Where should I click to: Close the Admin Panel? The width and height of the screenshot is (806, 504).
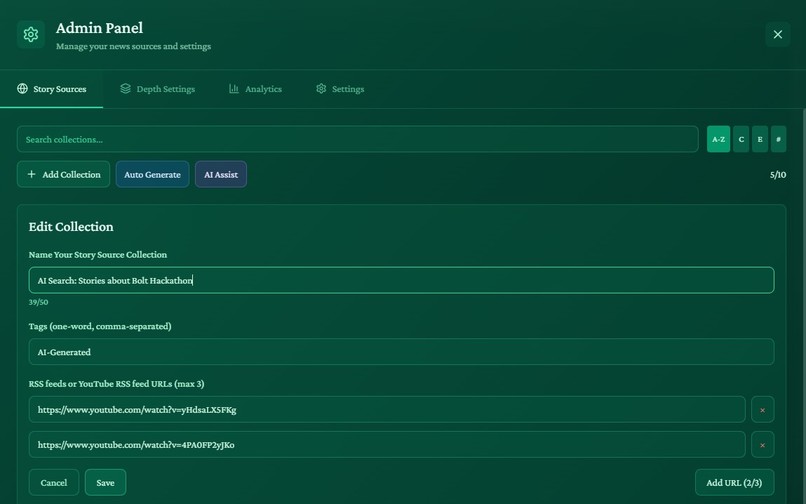(x=777, y=34)
